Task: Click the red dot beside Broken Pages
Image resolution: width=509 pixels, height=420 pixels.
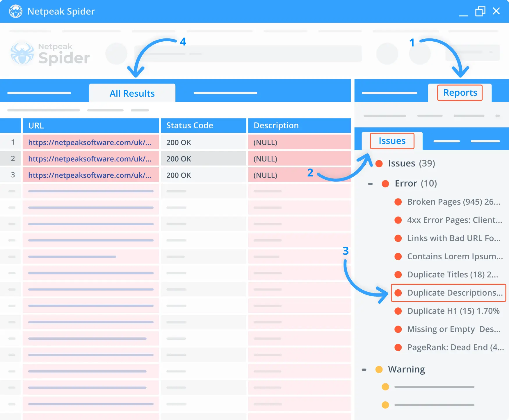Action: click(398, 202)
